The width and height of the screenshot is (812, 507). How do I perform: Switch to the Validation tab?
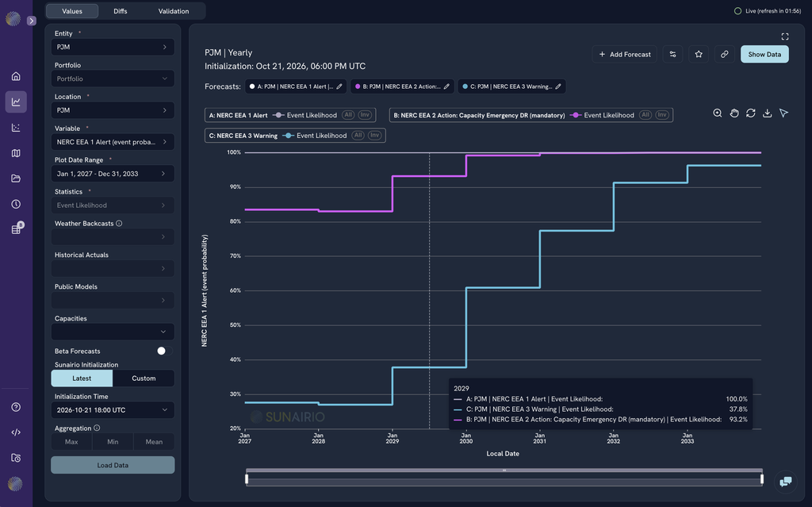pos(174,11)
